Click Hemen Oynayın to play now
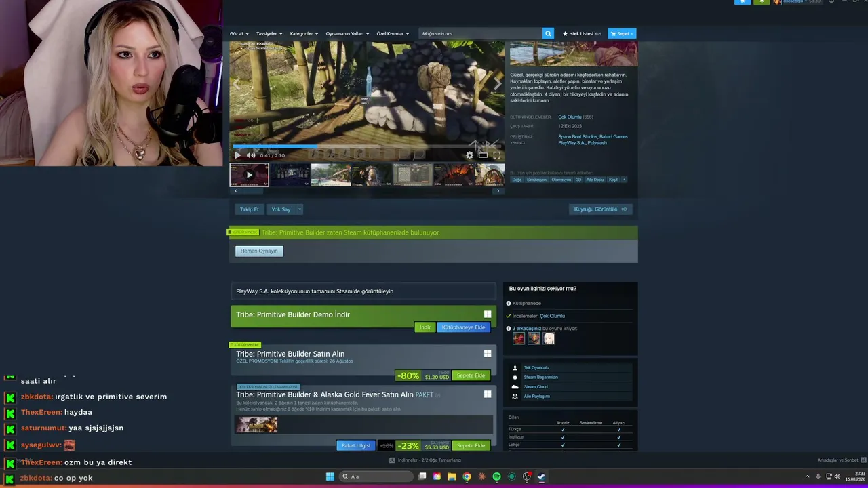Image resolution: width=868 pixels, height=488 pixels. [x=259, y=251]
